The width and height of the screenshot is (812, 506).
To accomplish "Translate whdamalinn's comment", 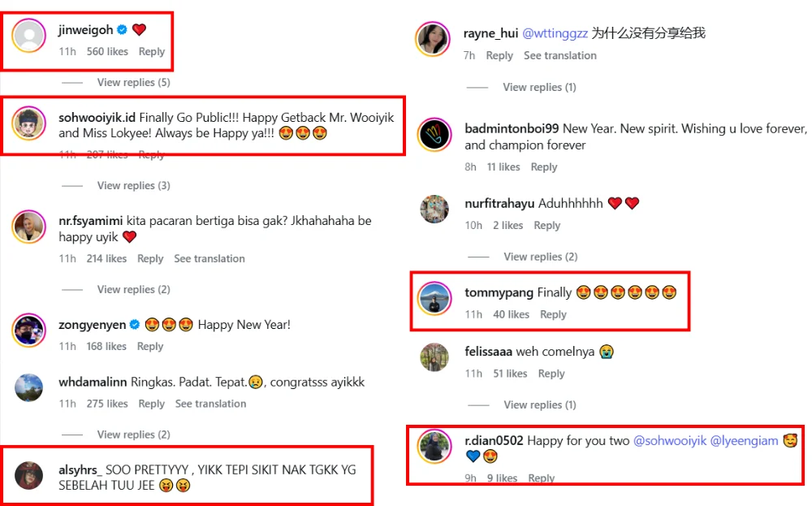I will pyautogui.click(x=210, y=404).
